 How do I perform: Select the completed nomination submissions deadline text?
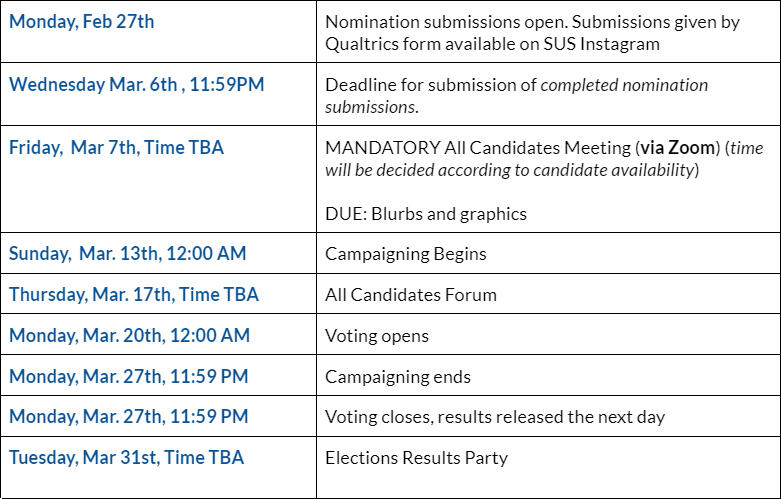coord(516,95)
